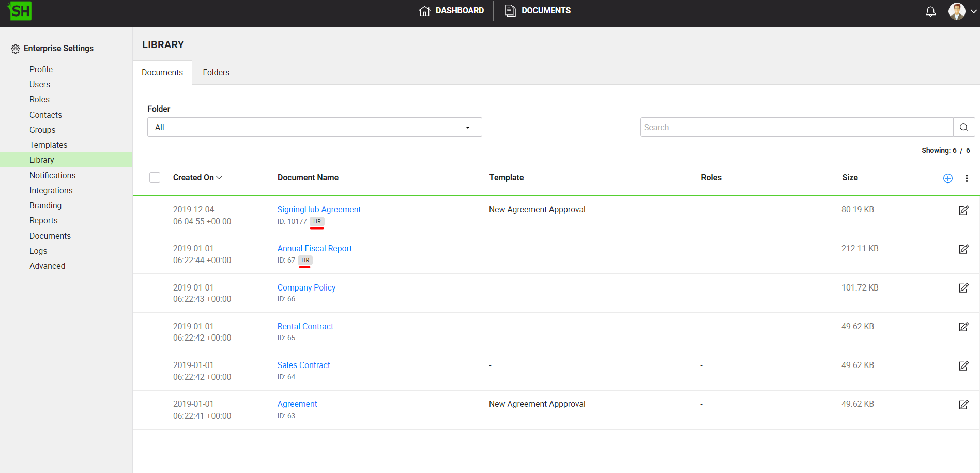
Task: Edit the Company Policy row
Action: [963, 288]
